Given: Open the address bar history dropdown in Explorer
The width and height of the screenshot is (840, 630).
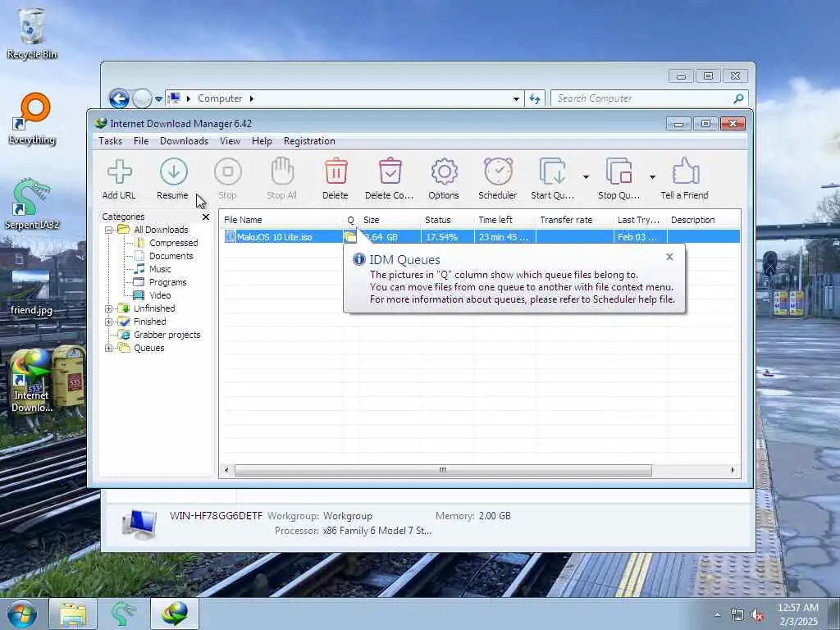Looking at the screenshot, I should 516,99.
